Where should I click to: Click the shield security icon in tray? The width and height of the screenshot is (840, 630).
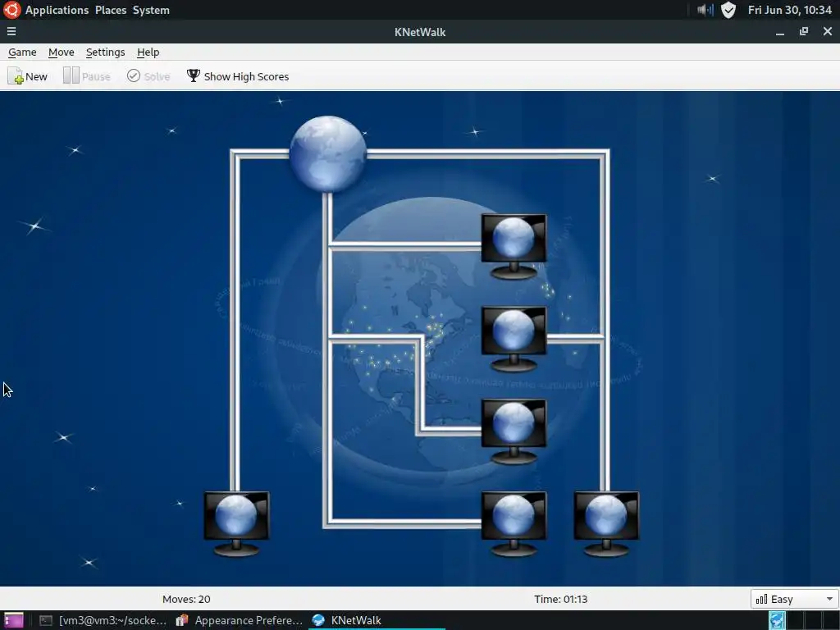pyautogui.click(x=728, y=10)
